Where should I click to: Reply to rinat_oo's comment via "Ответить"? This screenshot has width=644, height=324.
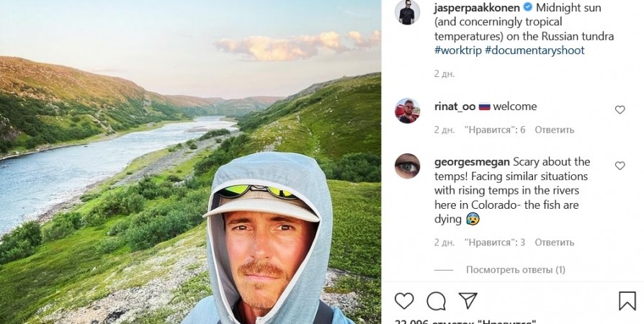555,130
